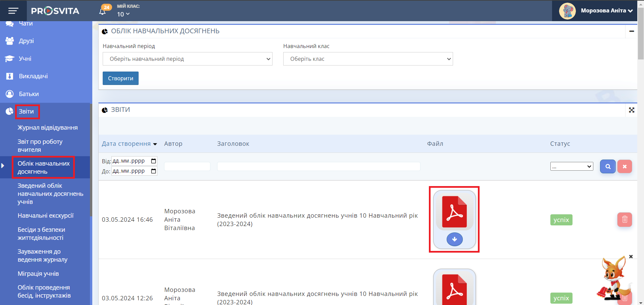The height and width of the screenshot is (305, 644).
Task: Open the Від date picker calendar
Action: tap(154, 161)
